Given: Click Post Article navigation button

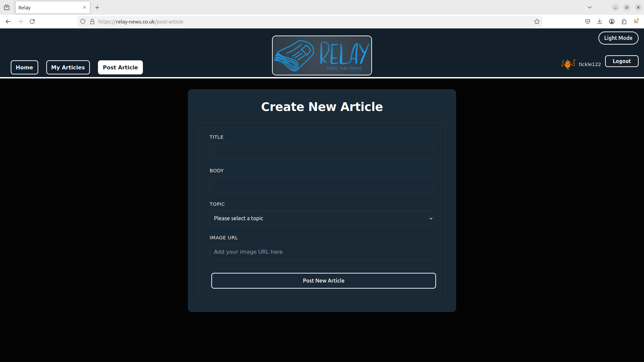Looking at the screenshot, I should [x=120, y=67].
